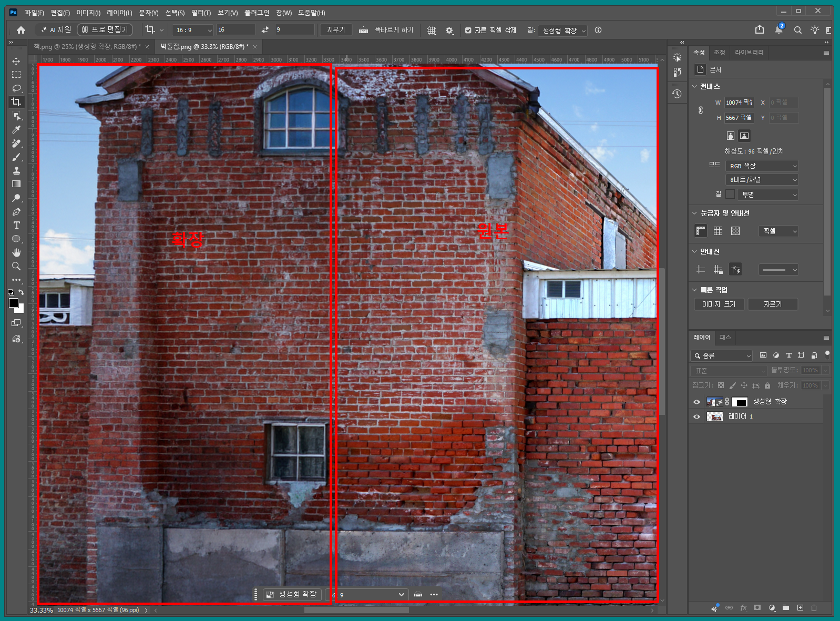
Task: Open the History panel icon
Action: pos(677,94)
